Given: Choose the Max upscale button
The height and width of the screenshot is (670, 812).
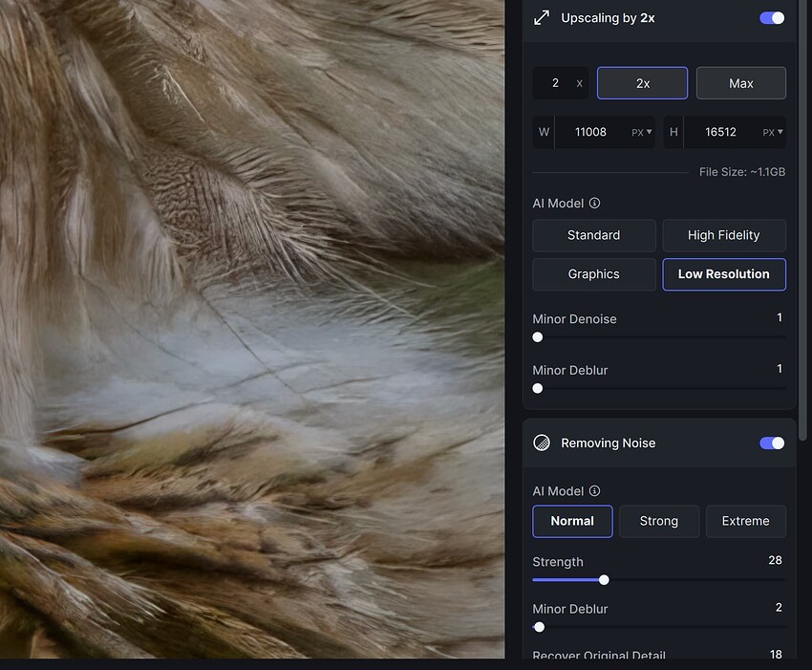Looking at the screenshot, I should pos(741,83).
